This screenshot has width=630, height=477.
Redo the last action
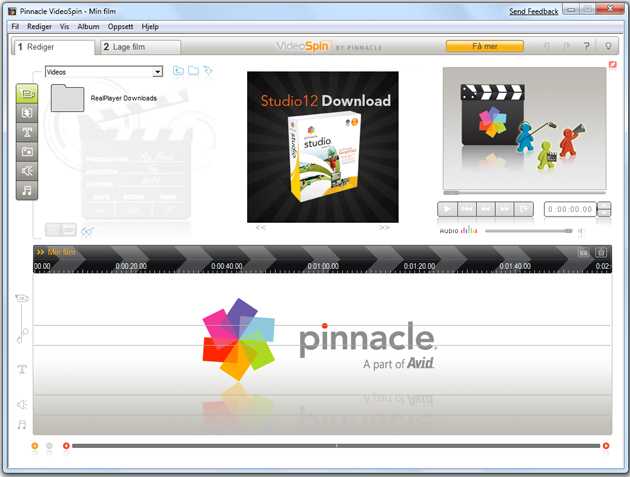click(567, 46)
